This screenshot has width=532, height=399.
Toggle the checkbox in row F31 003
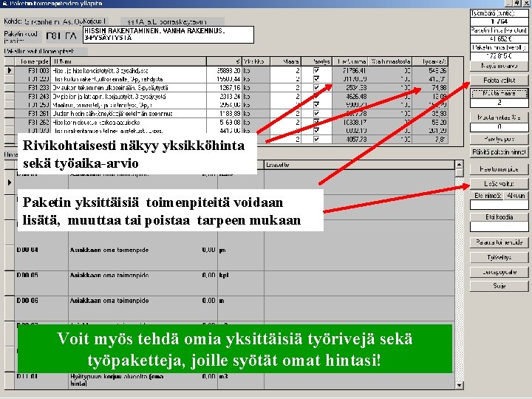pos(316,71)
